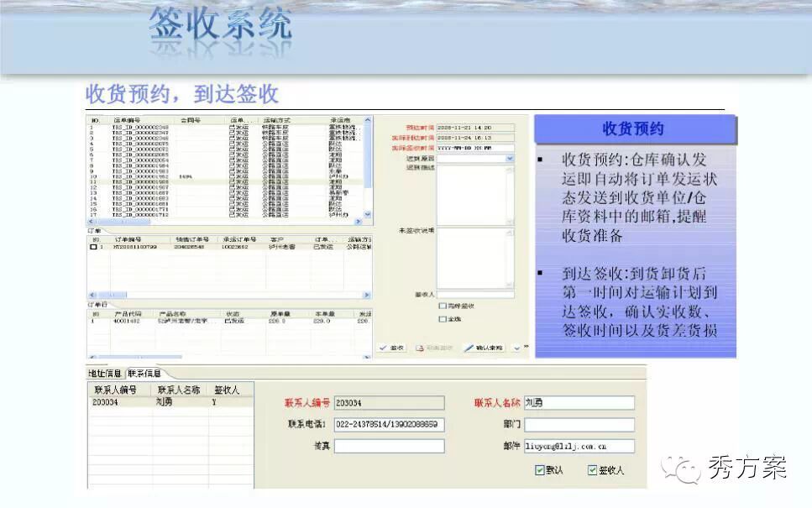
Task: Select order line with product code 40001482
Action: pyautogui.click(x=229, y=321)
